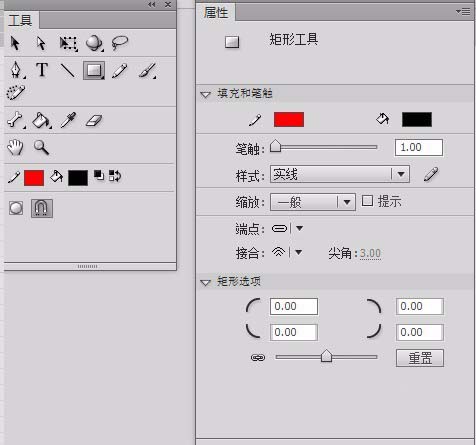Click the fill bucket icon in Properties panel
This screenshot has height=445, width=476.
click(382, 119)
